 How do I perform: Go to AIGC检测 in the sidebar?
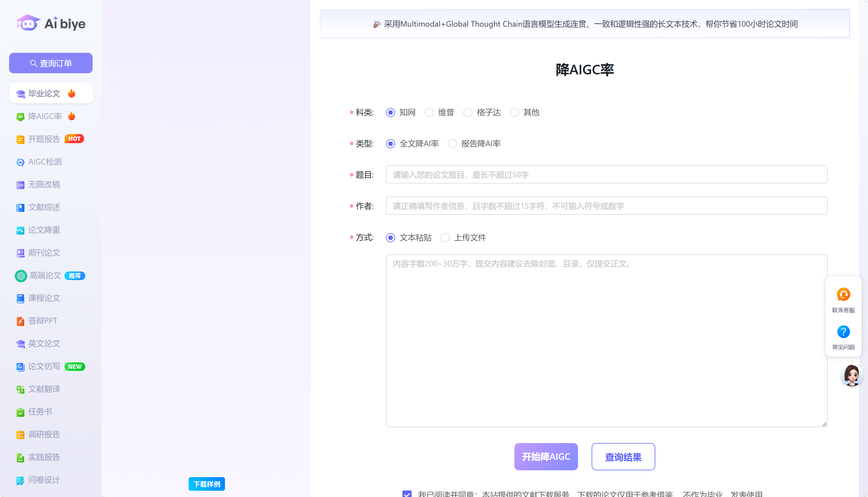pos(51,162)
